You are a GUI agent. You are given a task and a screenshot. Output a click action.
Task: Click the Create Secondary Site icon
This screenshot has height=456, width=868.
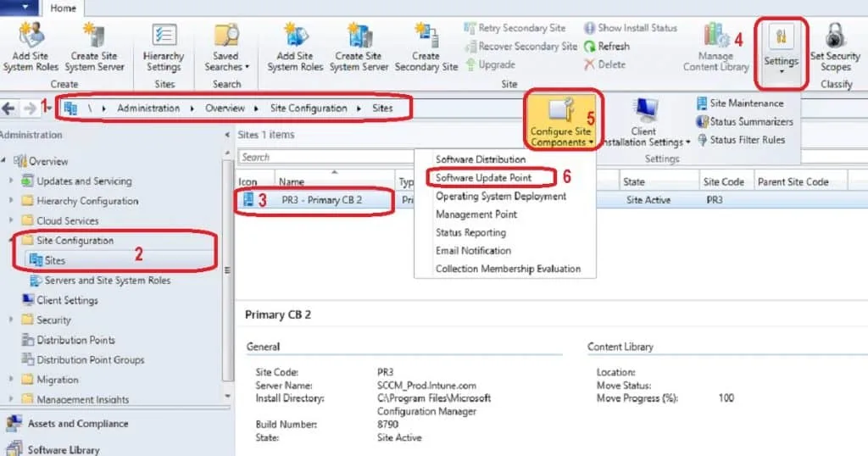(x=426, y=36)
